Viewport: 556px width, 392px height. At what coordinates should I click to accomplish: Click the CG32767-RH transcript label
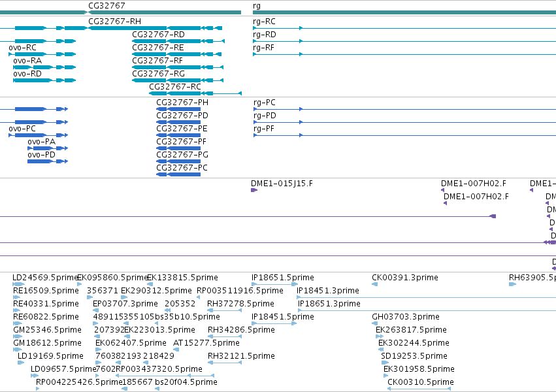pos(114,22)
